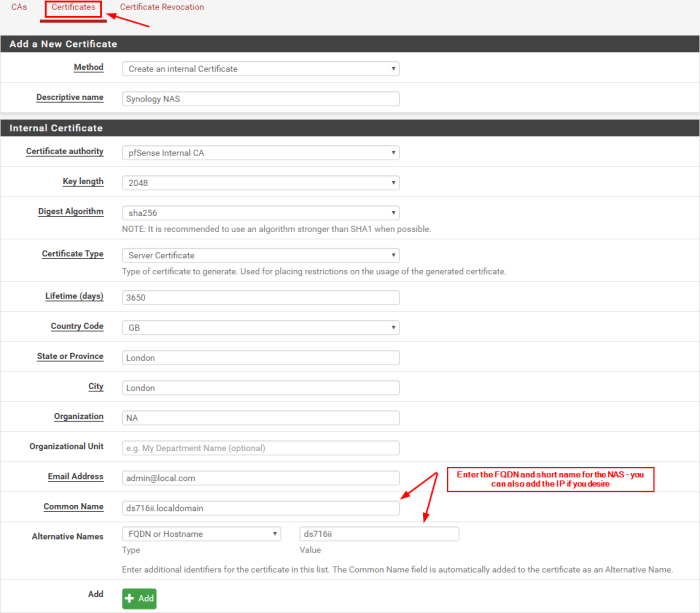
Task: Open the Certificate Revocation tab
Action: point(161,8)
